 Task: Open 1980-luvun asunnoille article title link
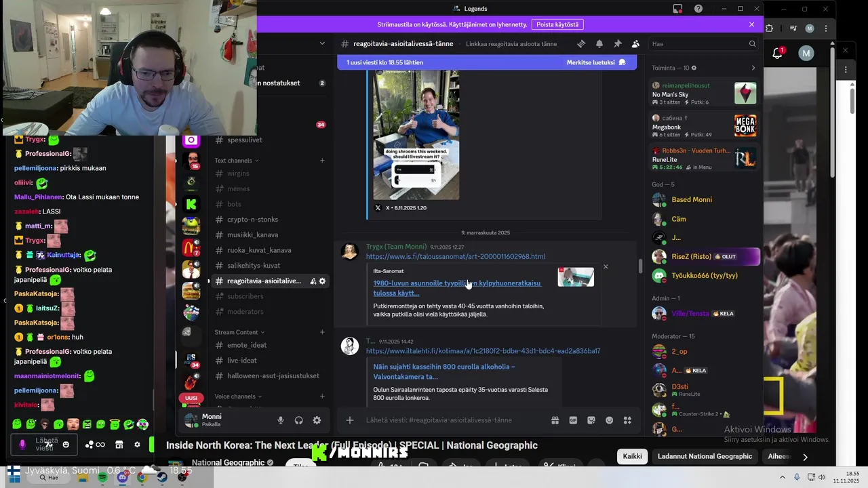(x=457, y=288)
